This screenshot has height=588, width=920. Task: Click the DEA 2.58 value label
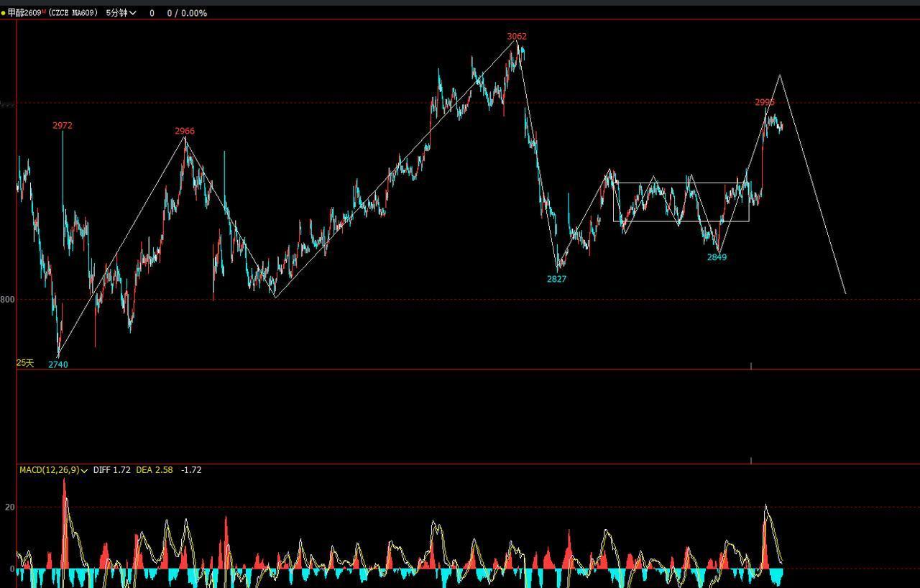click(x=154, y=470)
